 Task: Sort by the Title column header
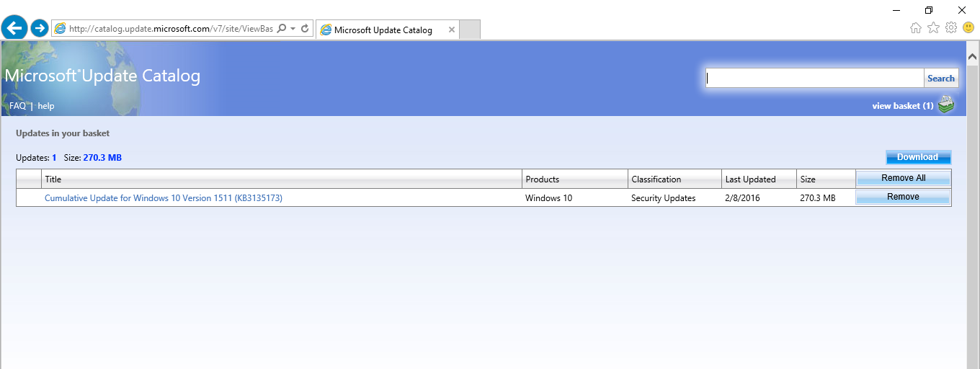282,179
